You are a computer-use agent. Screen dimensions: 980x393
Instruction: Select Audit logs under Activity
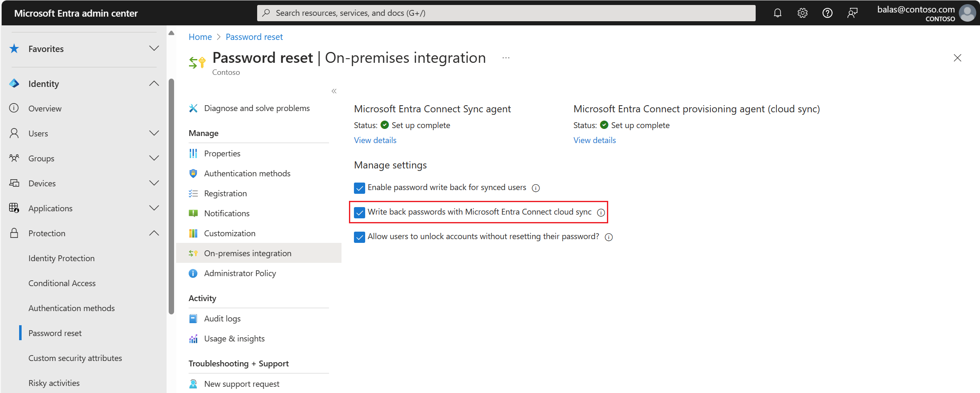coord(222,319)
